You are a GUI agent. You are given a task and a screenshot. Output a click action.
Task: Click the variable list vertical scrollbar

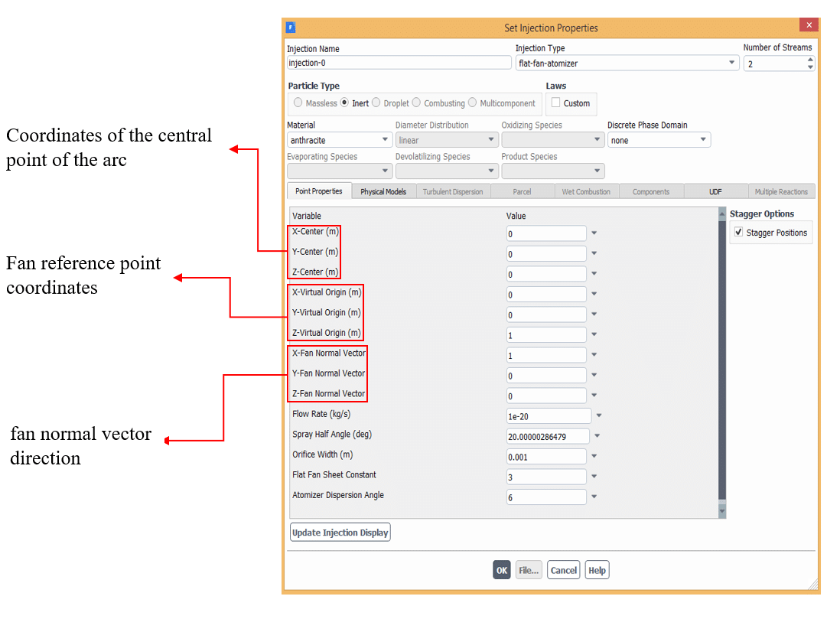[721, 360]
